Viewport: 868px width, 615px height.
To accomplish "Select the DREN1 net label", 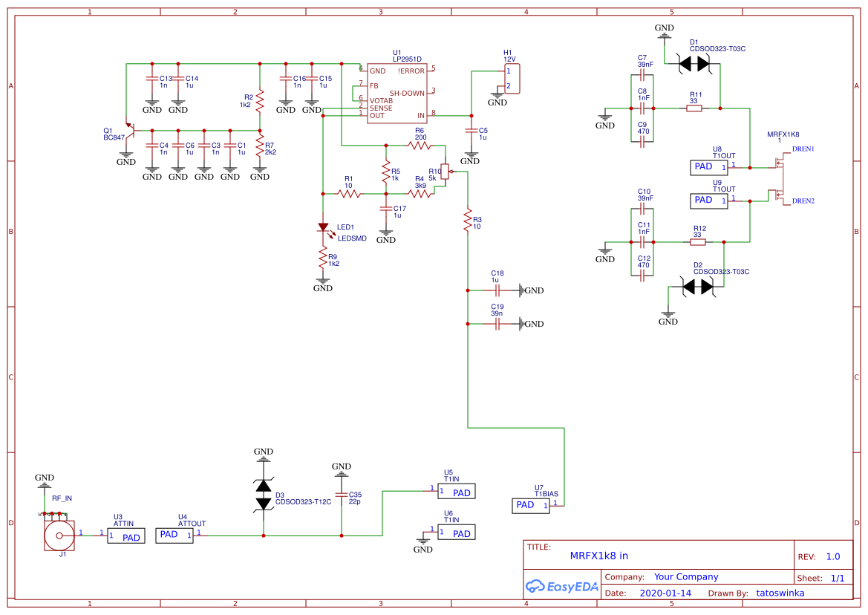I will [803, 149].
